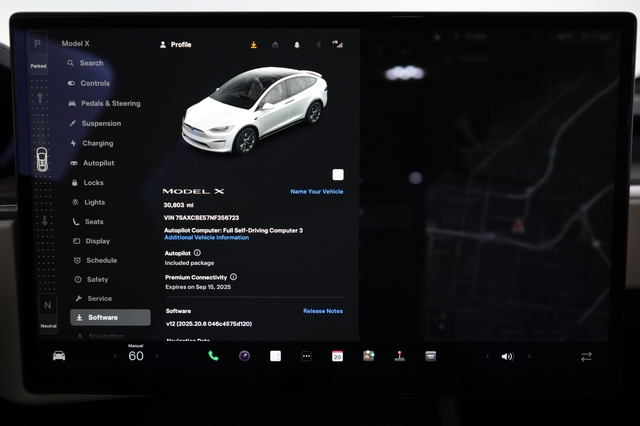Tap the orange software download icon

[x=253, y=44]
